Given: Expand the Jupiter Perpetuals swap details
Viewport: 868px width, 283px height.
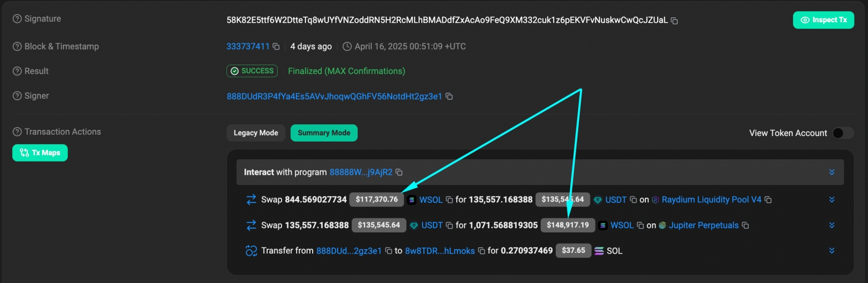Looking at the screenshot, I should point(832,225).
